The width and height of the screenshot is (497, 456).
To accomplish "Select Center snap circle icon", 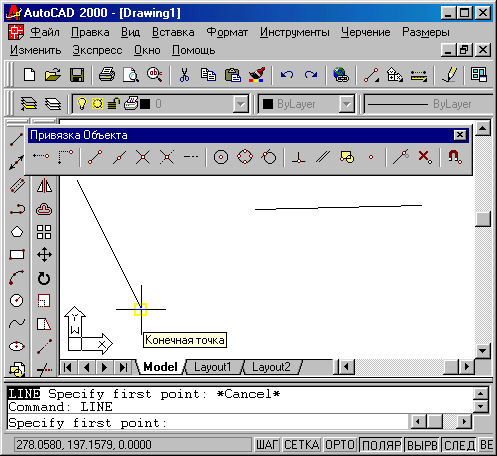I will [x=221, y=157].
